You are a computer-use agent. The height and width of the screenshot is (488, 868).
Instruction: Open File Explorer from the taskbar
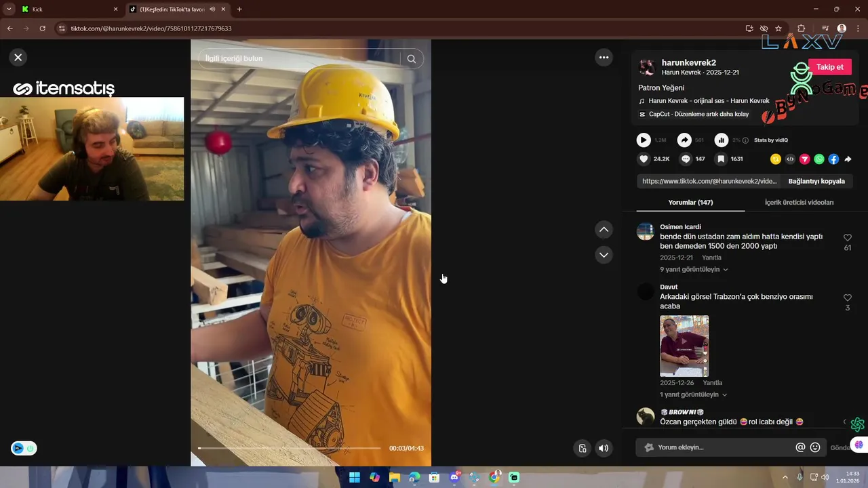click(x=395, y=478)
